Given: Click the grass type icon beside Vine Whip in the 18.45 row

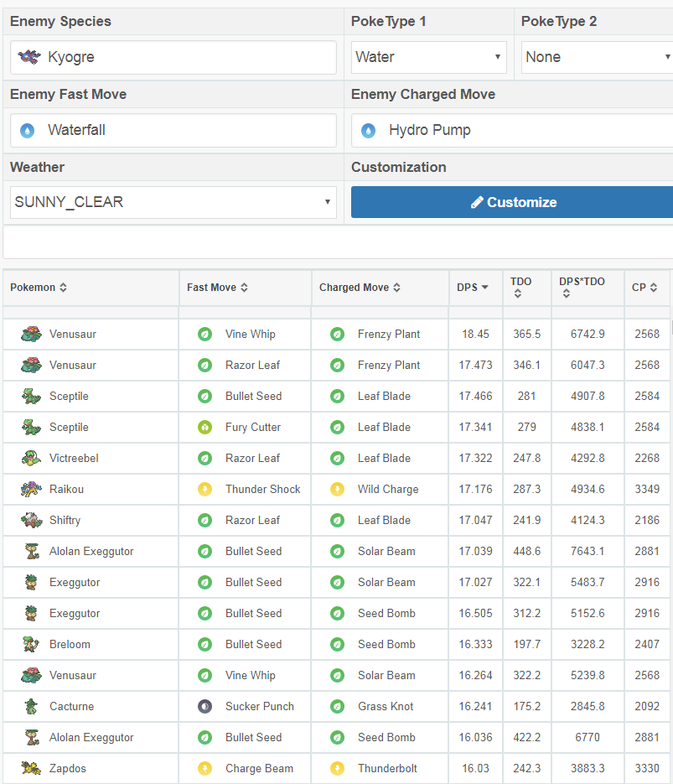Looking at the screenshot, I should coord(204,335).
